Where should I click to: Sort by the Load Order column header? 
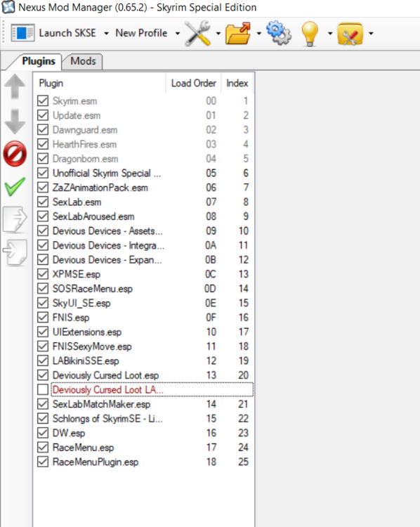(x=194, y=83)
